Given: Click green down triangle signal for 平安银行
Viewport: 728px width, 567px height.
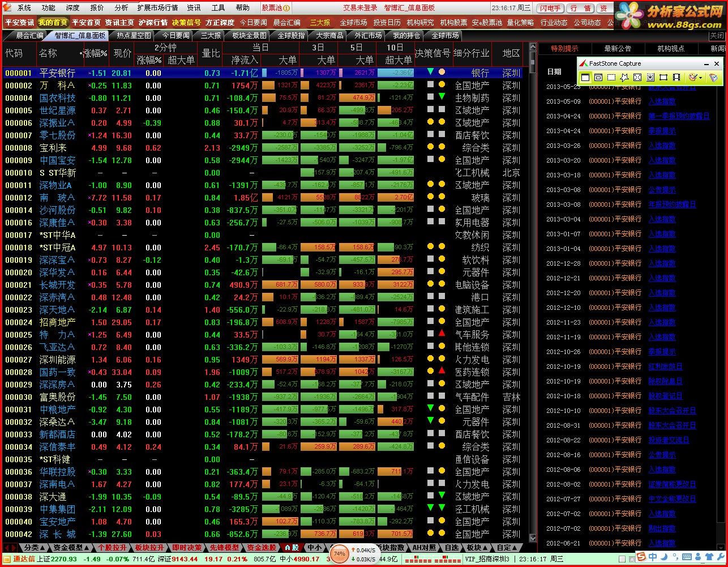Looking at the screenshot, I should pyautogui.click(x=430, y=71).
